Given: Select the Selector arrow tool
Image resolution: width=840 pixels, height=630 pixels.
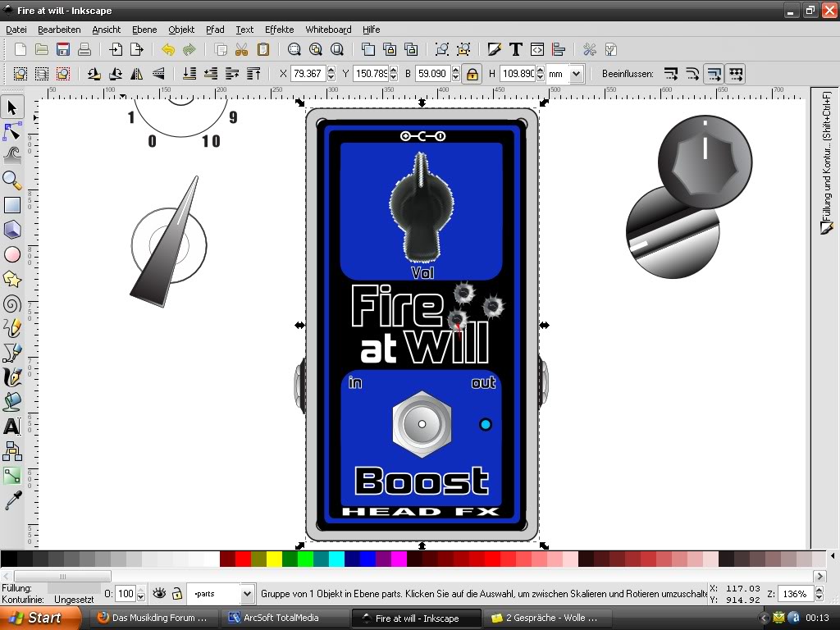Looking at the screenshot, I should click(11, 107).
